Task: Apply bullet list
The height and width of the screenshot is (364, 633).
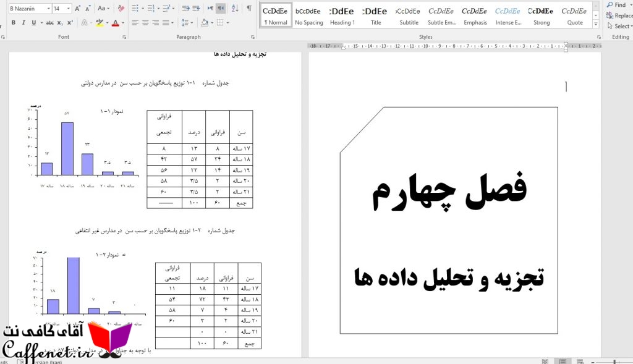Action: pyautogui.click(x=135, y=8)
